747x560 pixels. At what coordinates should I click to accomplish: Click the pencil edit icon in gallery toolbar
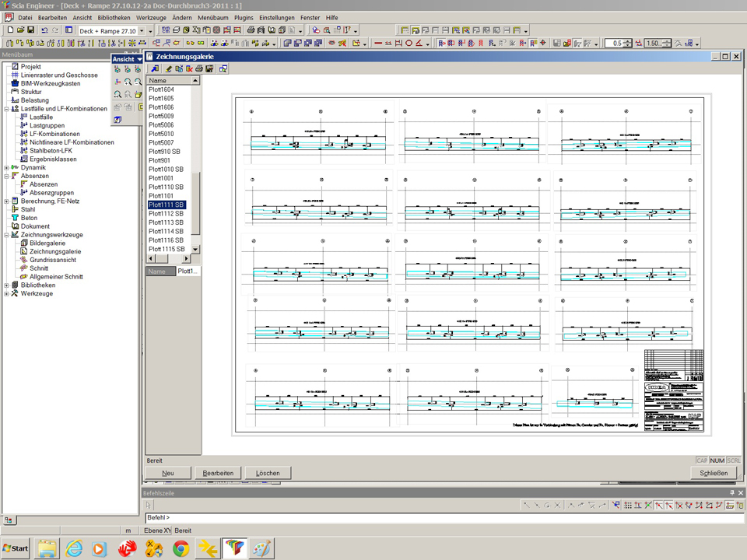(x=168, y=69)
